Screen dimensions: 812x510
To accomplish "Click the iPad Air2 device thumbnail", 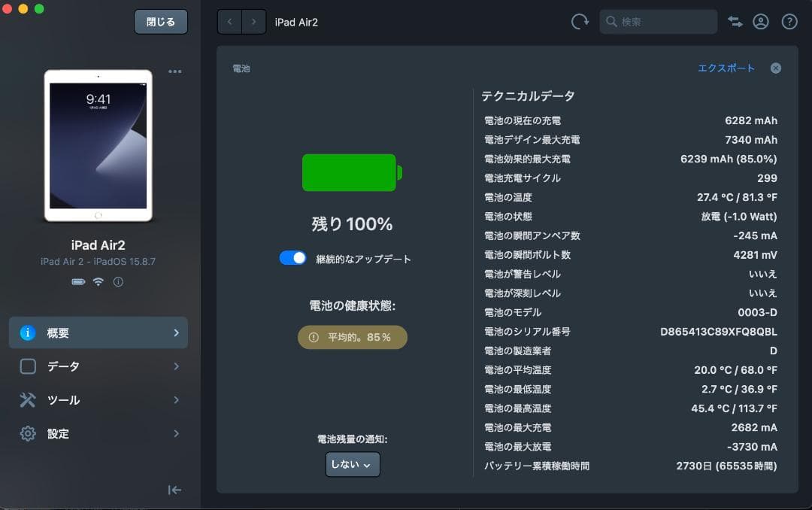I will point(98,146).
